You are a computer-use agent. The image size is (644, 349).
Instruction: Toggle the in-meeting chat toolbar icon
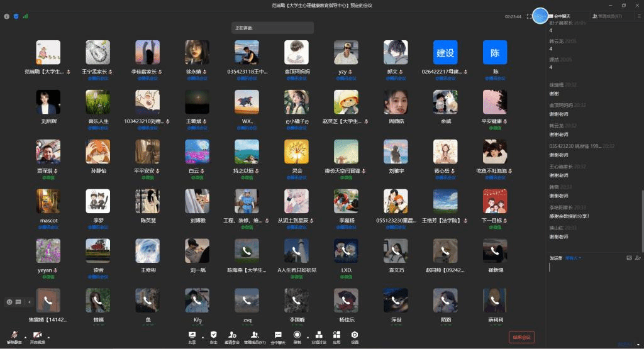pos(278,335)
